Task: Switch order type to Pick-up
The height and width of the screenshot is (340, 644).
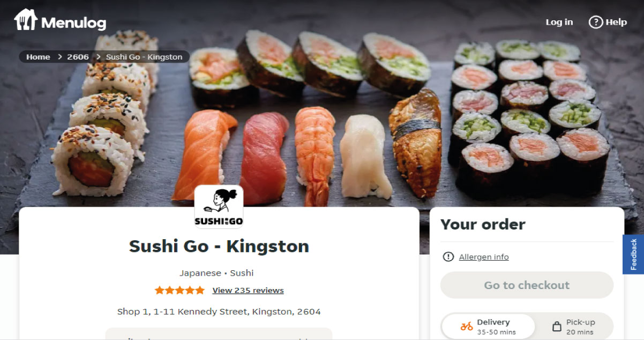Action: 574,327
